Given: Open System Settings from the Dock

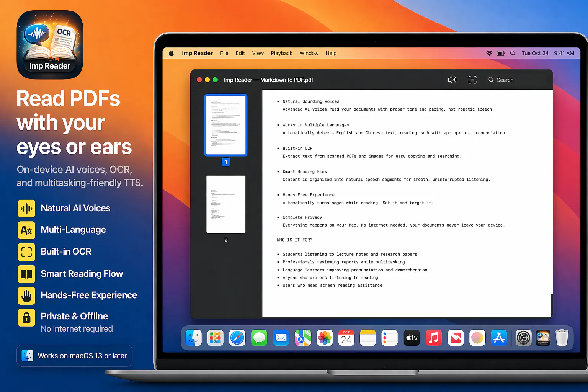Looking at the screenshot, I should point(523,338).
